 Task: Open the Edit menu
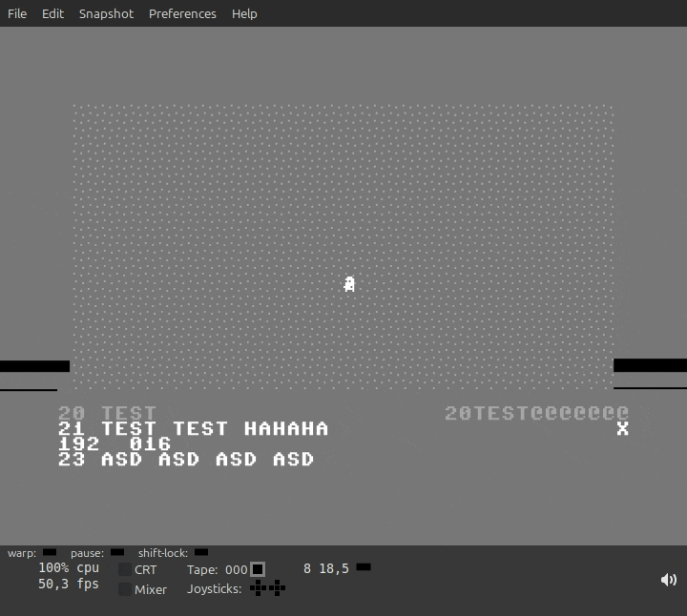pos(52,13)
